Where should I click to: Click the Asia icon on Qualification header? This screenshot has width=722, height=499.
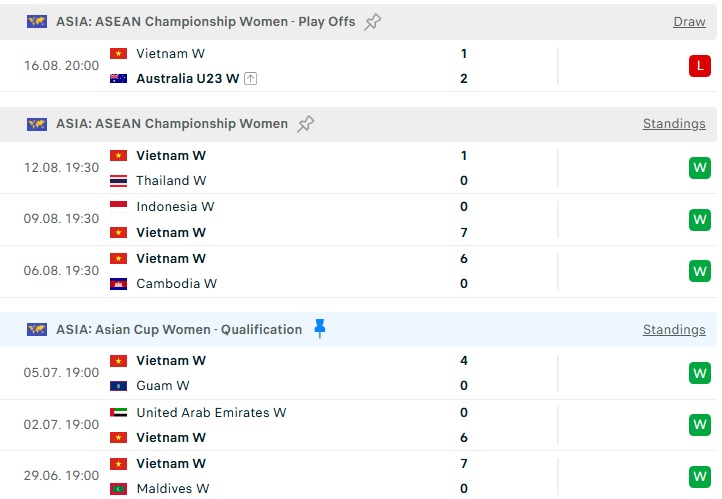pyautogui.click(x=37, y=330)
